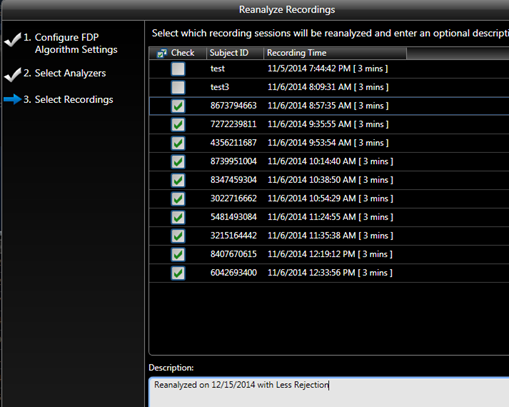The image size is (509, 407).
Task: Click into the Description text field
Action: click(x=329, y=392)
